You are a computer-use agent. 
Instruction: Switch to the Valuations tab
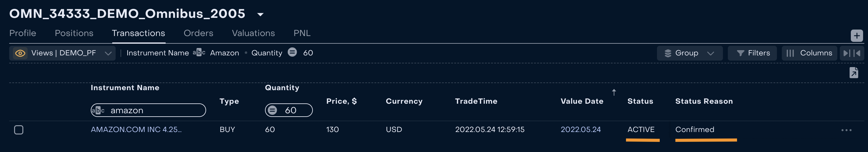253,33
